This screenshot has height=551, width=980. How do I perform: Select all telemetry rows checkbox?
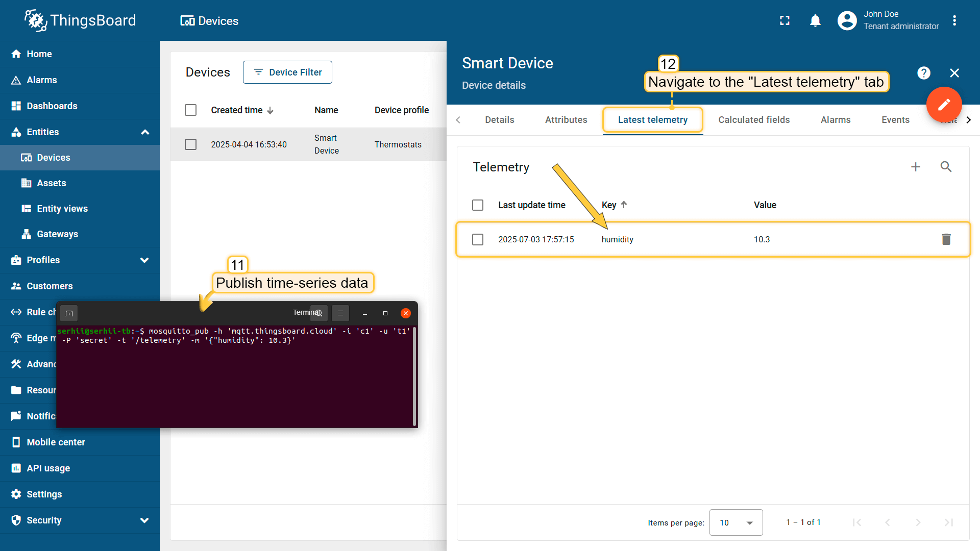click(x=478, y=205)
